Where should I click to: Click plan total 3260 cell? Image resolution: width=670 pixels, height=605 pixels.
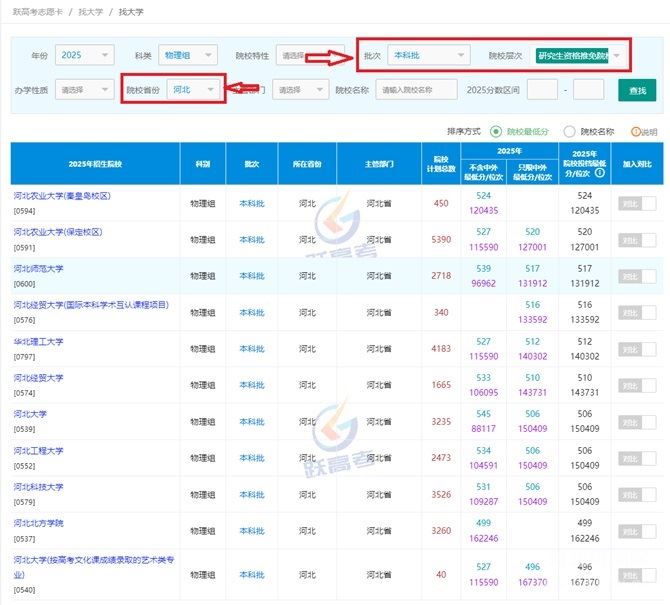click(441, 530)
